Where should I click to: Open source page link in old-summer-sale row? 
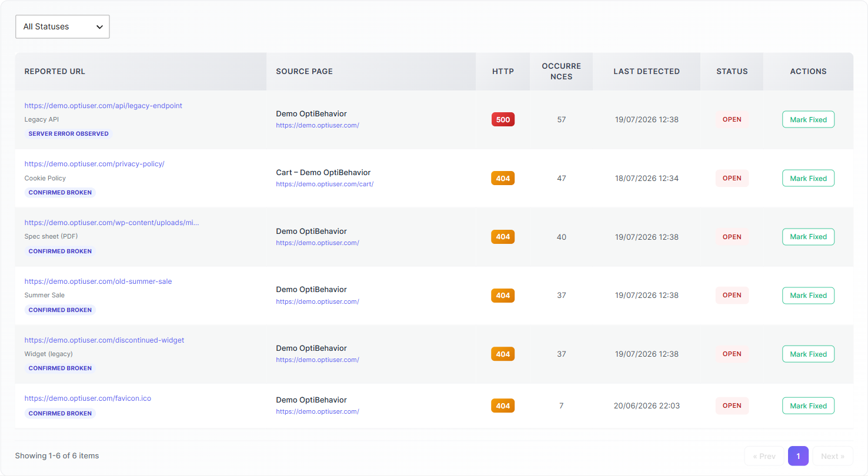coord(318,301)
